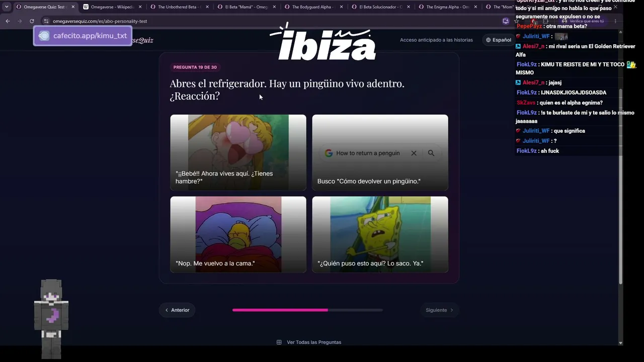The height and width of the screenshot is (362, 644).
Task: Click the chat message "jajasj"
Action: (555, 82)
